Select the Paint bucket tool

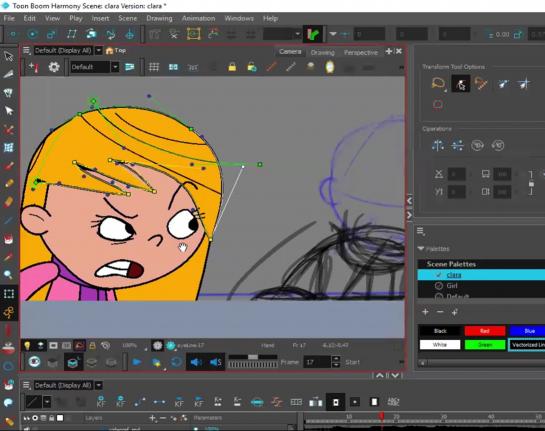click(9, 239)
